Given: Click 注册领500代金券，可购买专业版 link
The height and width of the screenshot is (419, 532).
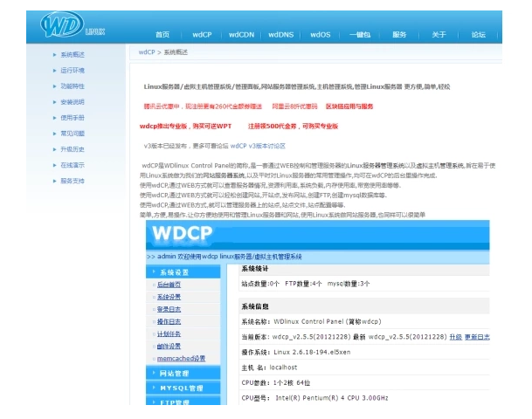Looking at the screenshot, I should (293, 126).
